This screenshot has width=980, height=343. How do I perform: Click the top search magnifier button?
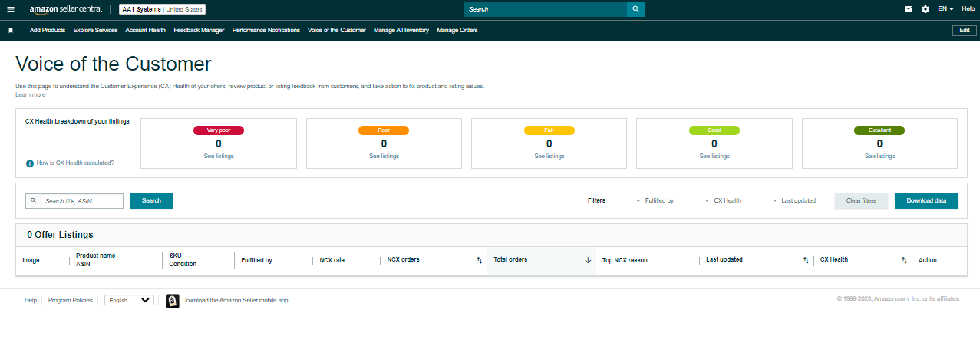click(636, 9)
